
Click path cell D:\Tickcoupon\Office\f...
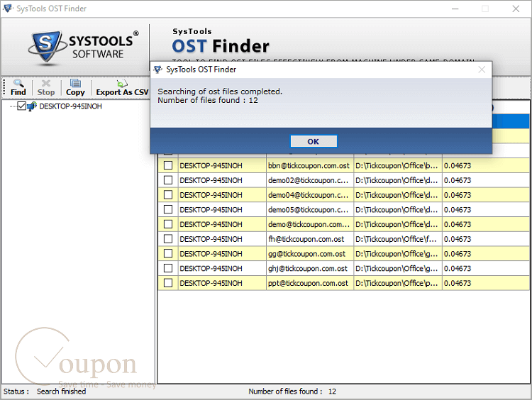398,239
